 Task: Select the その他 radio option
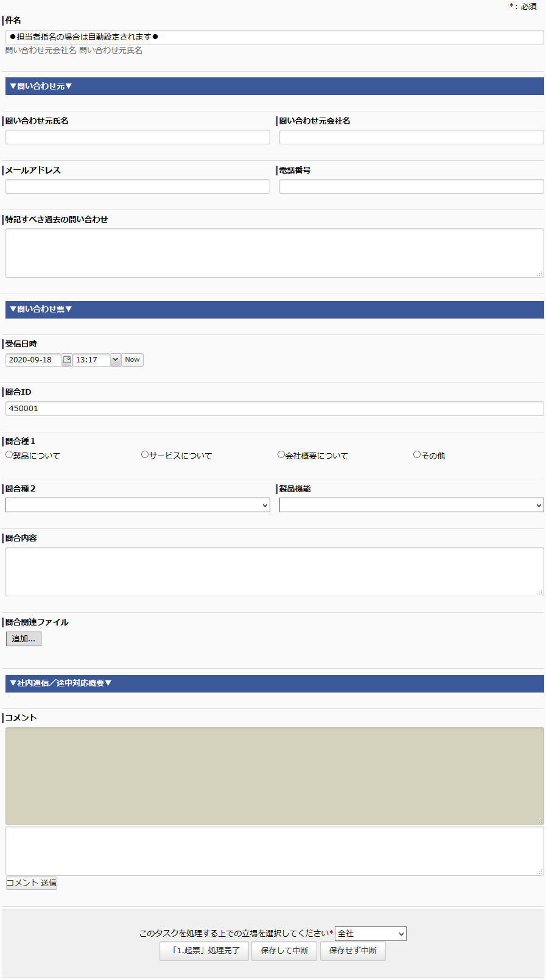pos(417,454)
